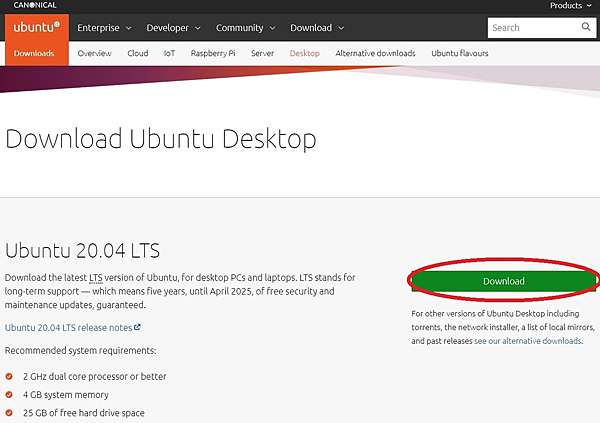Open Ubuntu 20.04 LTS release notes link
Screen dimensions: 600x423
73,328
